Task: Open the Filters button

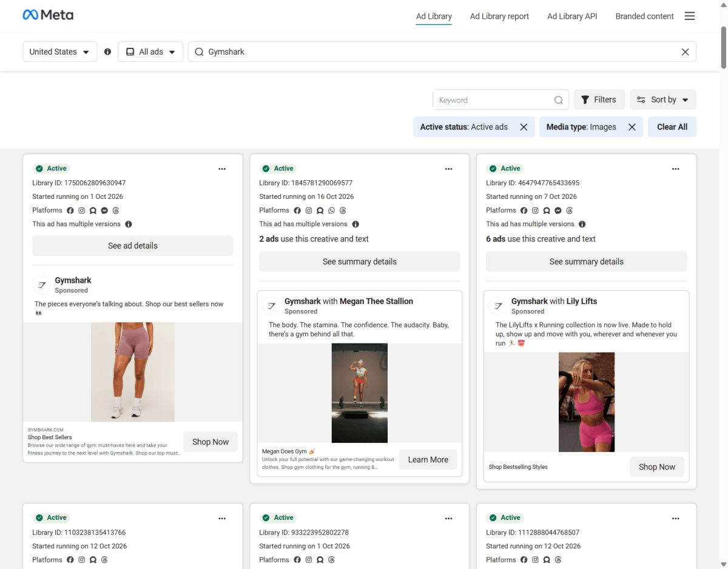Action: pyautogui.click(x=599, y=99)
